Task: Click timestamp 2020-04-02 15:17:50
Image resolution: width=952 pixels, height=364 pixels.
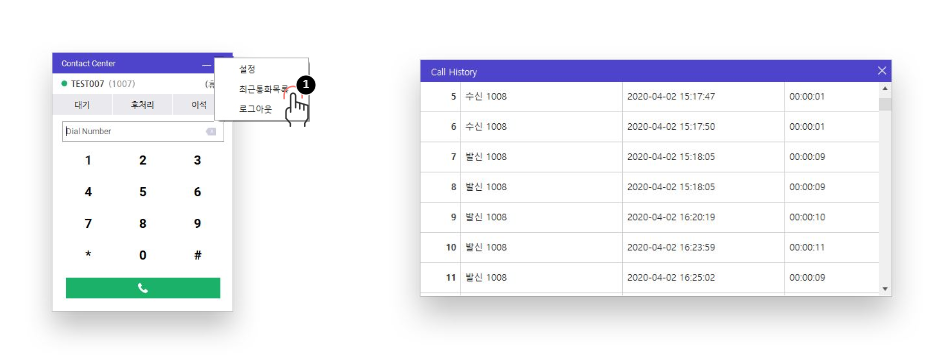Action: click(x=671, y=127)
